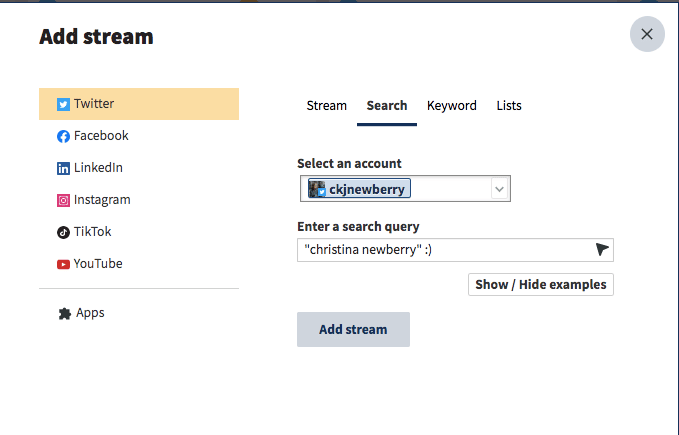The height and width of the screenshot is (435, 679).
Task: Click the location arrow icon in search field
Action: coord(602,250)
